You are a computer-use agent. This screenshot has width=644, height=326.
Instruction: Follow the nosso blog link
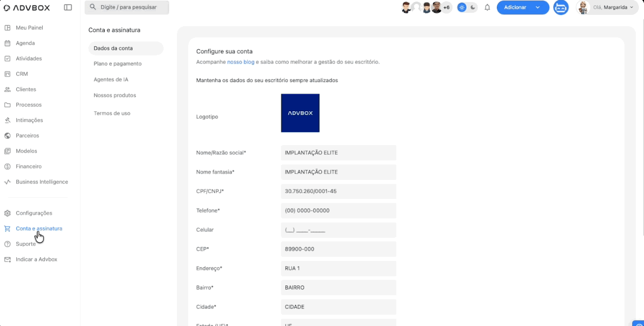click(240, 62)
